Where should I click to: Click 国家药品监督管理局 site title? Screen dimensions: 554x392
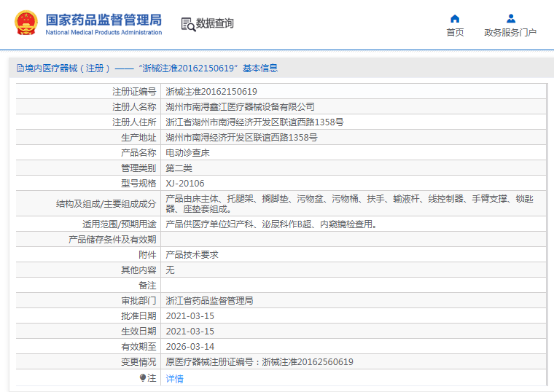104,20
